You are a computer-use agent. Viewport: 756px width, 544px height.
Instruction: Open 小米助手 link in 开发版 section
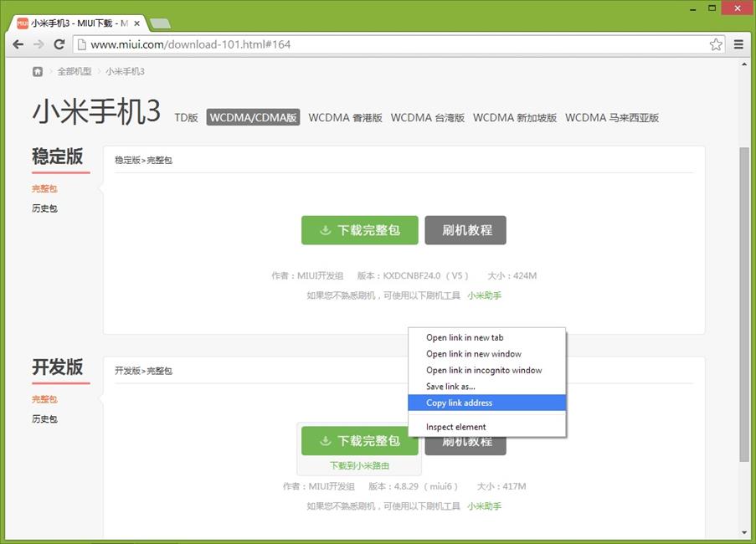point(485,506)
